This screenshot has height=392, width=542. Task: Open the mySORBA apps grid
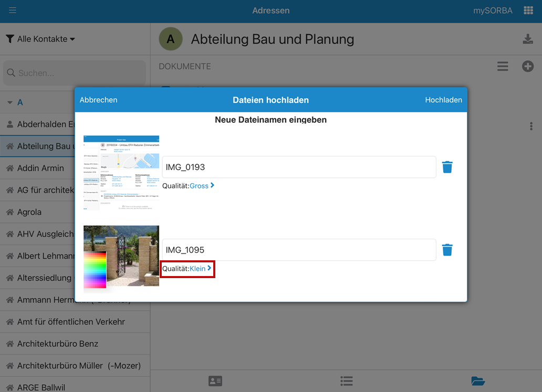click(528, 10)
